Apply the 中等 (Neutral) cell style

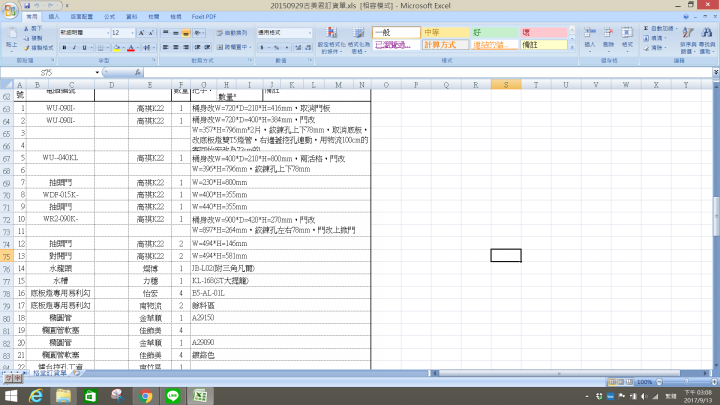point(445,33)
